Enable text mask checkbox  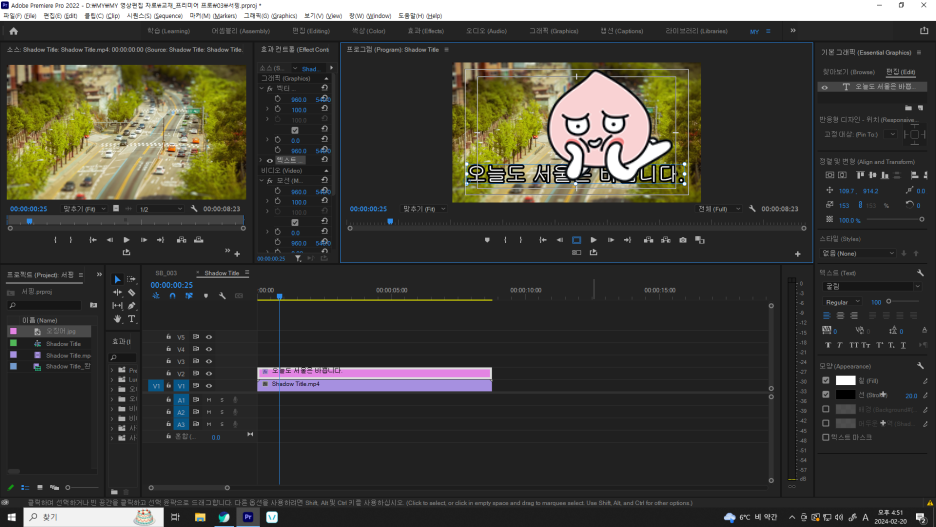(x=826, y=437)
